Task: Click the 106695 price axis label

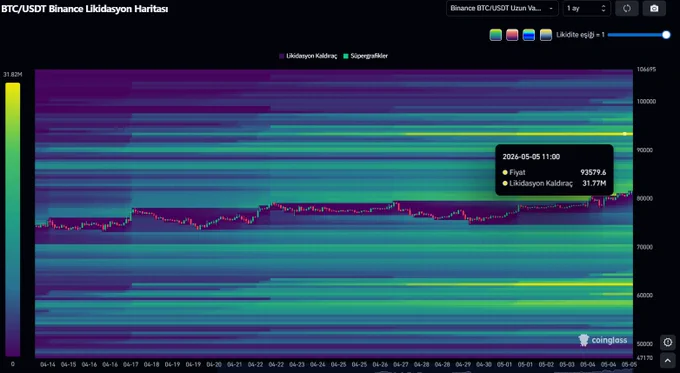Action: [x=646, y=69]
